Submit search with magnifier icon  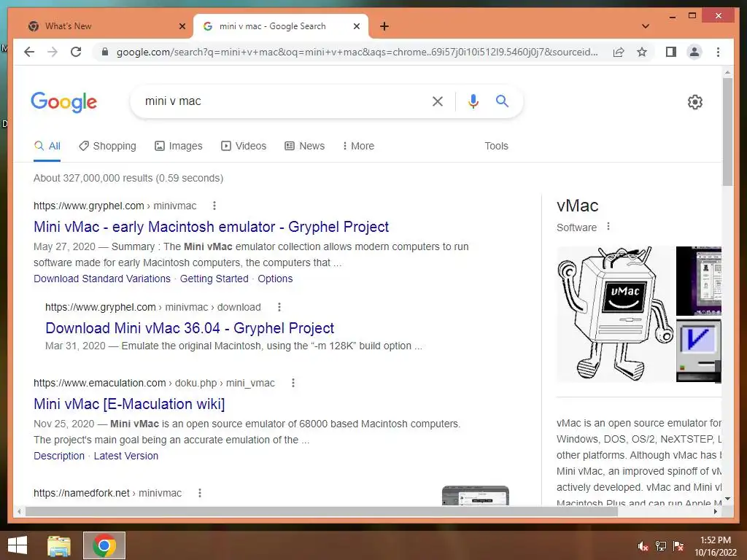pos(502,101)
